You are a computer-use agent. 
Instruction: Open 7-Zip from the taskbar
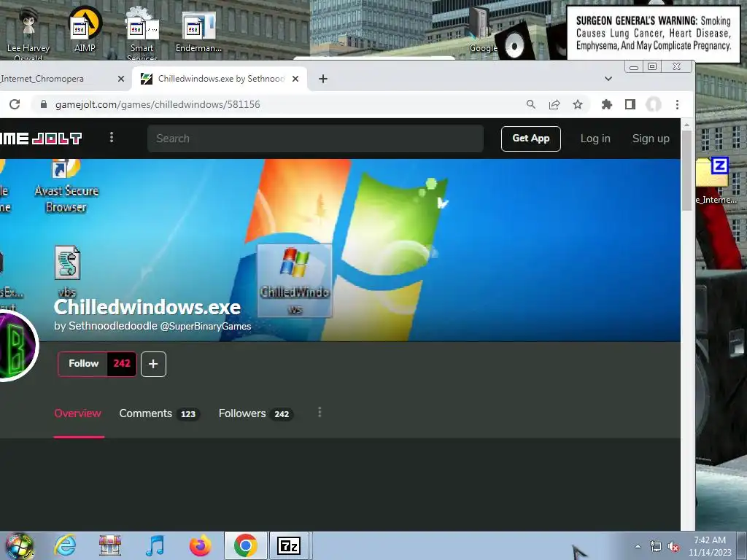(x=289, y=545)
